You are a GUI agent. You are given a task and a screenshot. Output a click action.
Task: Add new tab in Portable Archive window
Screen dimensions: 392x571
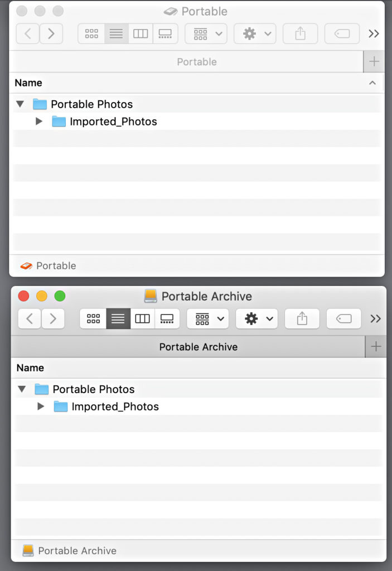[376, 347]
